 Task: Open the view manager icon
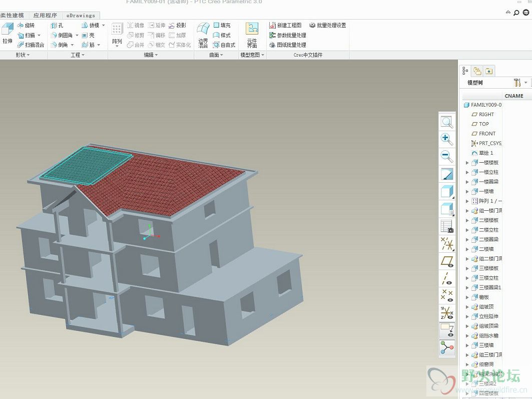point(447,226)
